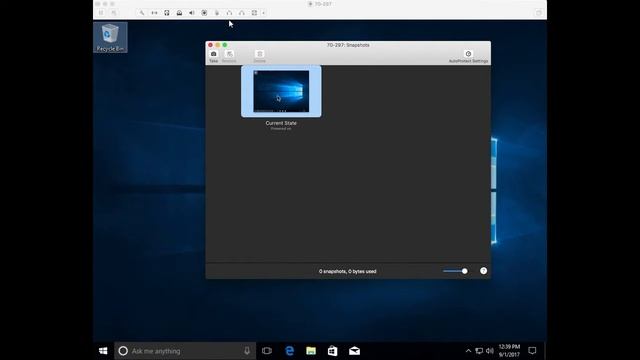This screenshot has width=640, height=360.
Task: Open the Action Center notification icon
Action: coord(532,351)
